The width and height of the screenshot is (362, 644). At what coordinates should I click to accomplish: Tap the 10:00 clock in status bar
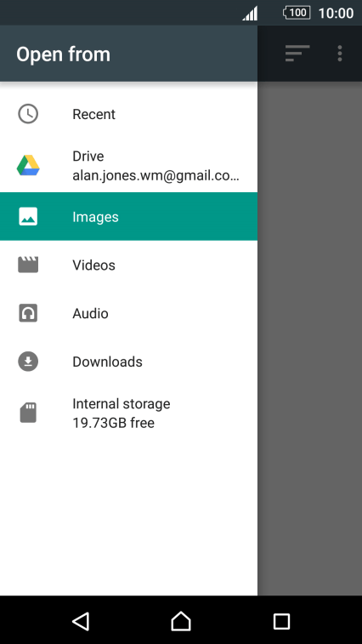(x=336, y=13)
